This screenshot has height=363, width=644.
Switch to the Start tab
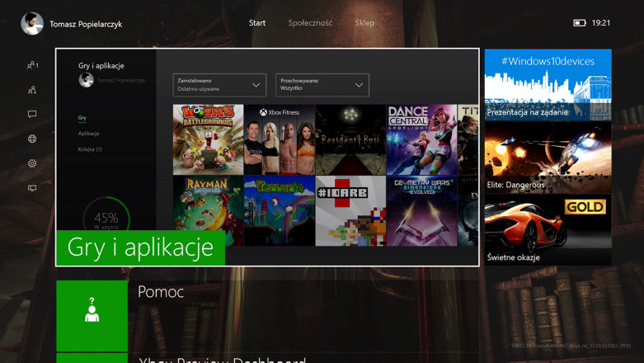[257, 23]
